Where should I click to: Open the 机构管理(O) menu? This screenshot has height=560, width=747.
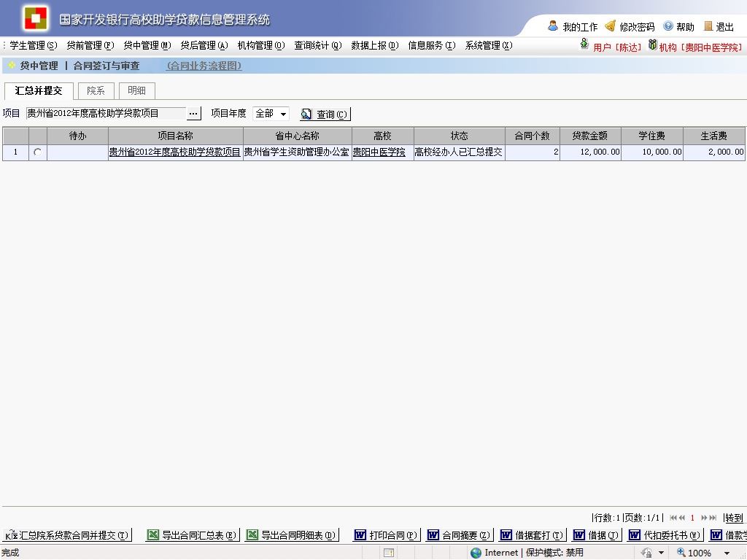[261, 45]
